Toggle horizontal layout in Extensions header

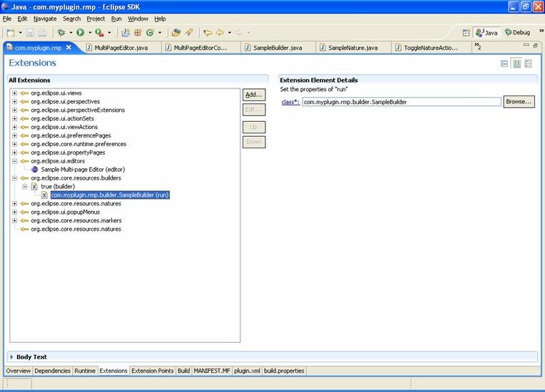tap(517, 64)
